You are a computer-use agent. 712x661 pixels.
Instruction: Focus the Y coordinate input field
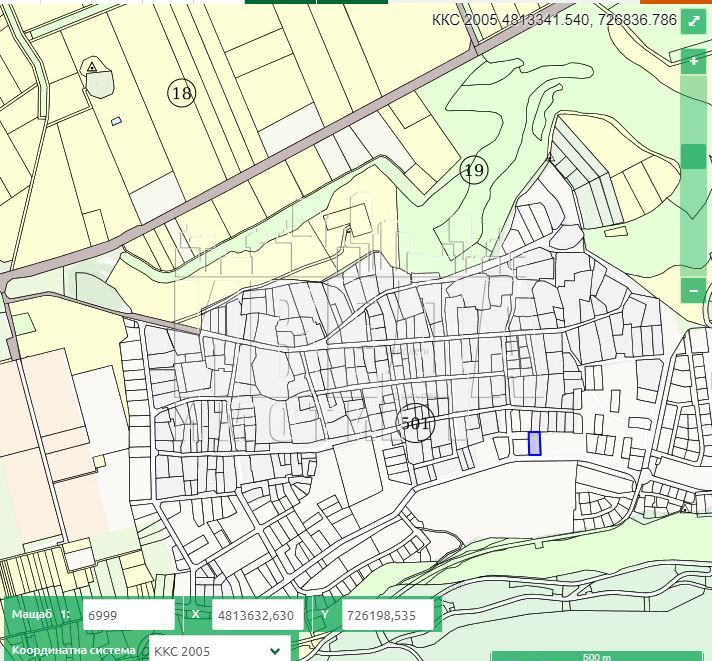(387, 615)
